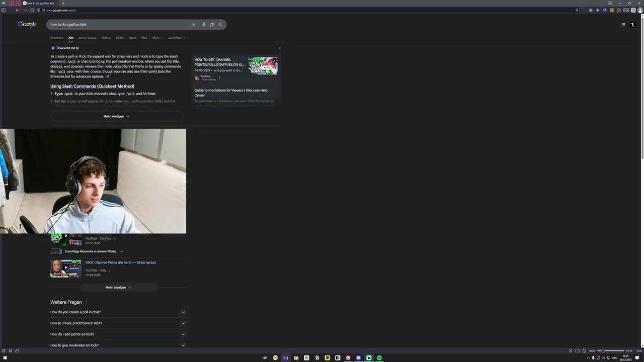This screenshot has height=362, width=644.
Task: Open the Suchfilter dropdown
Action: 177,38
